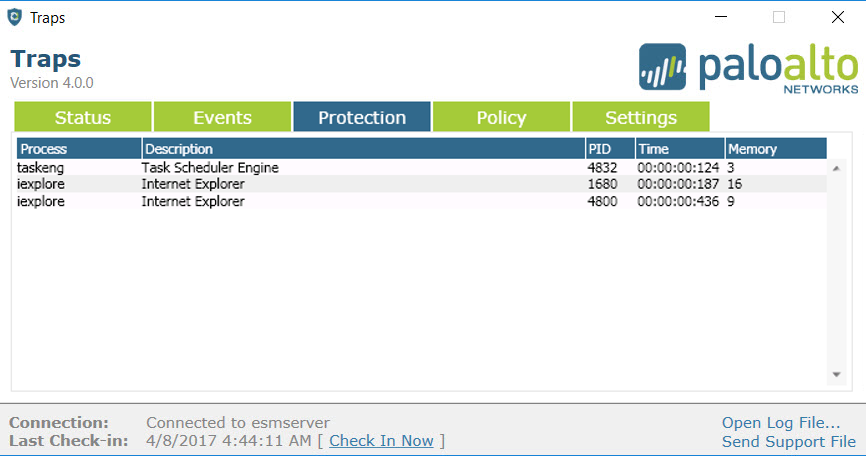Image resolution: width=866 pixels, height=456 pixels.
Task: Switch to the Status tab
Action: coord(83,117)
